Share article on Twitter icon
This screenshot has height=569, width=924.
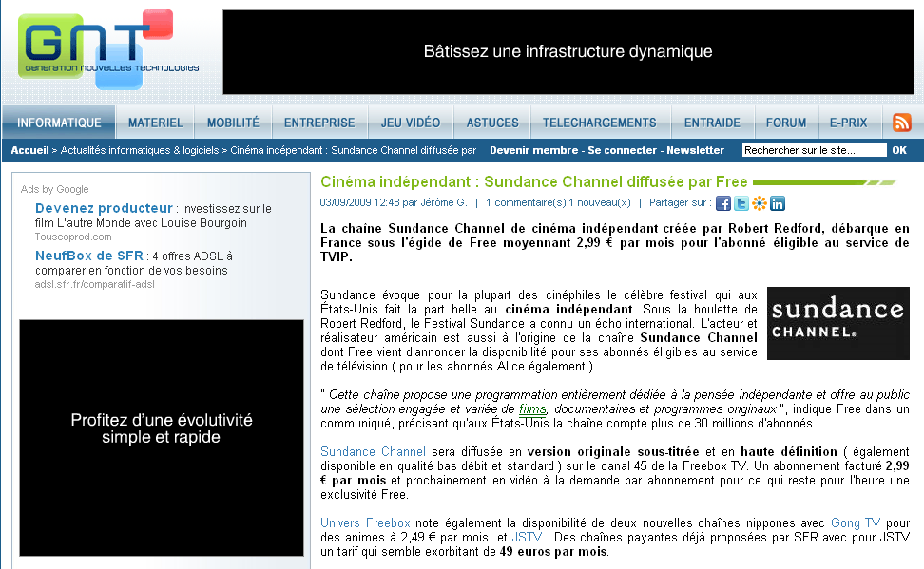tap(741, 204)
